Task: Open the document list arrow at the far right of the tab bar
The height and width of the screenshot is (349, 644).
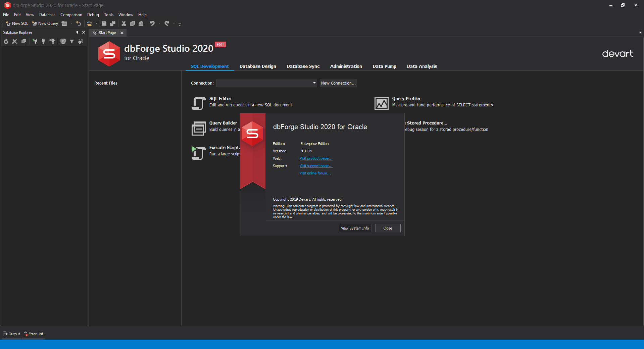Action: pyautogui.click(x=640, y=33)
